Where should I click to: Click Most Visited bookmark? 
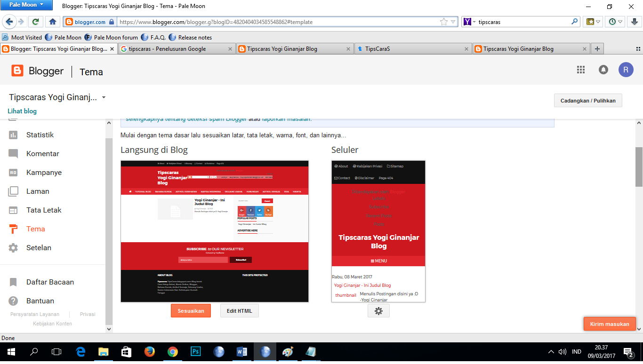pos(22,37)
